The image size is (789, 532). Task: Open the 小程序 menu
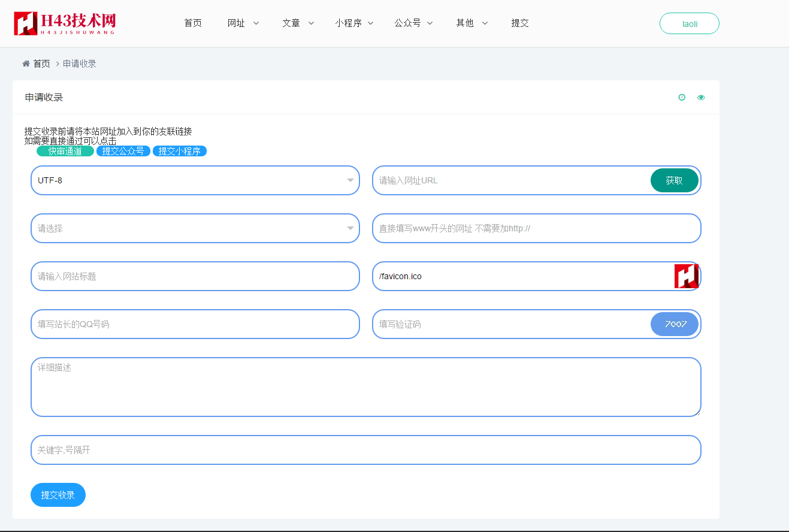[354, 23]
